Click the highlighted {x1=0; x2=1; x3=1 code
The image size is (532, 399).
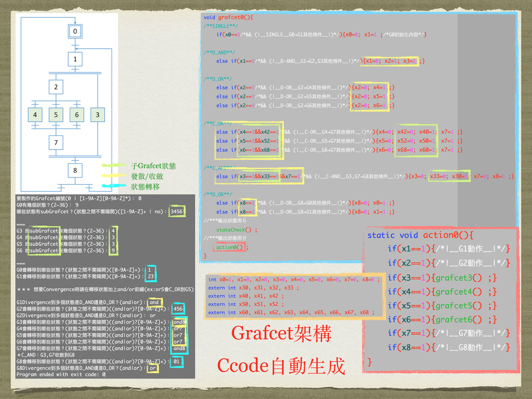(390, 61)
